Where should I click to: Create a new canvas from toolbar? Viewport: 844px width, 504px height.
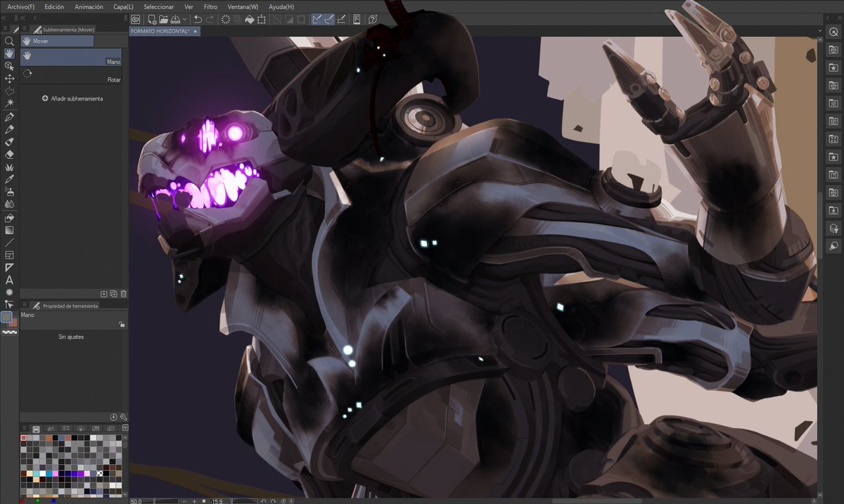pos(152,20)
